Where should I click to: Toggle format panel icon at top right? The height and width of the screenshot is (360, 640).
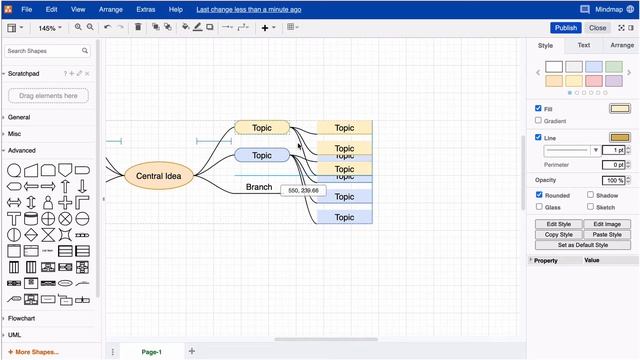pos(631,28)
